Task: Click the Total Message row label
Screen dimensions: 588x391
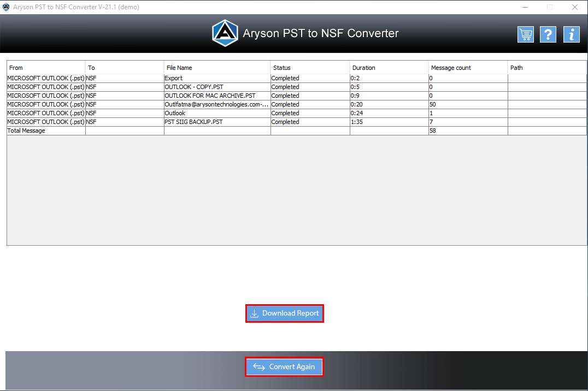Action: pos(46,131)
